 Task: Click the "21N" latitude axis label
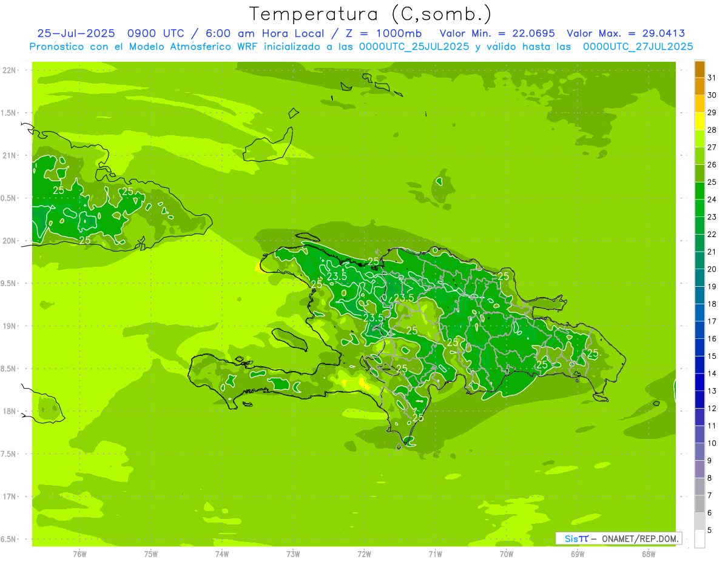8,155
